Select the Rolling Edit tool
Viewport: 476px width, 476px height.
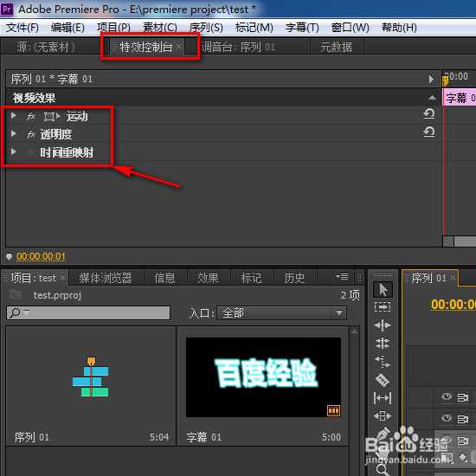point(383,344)
